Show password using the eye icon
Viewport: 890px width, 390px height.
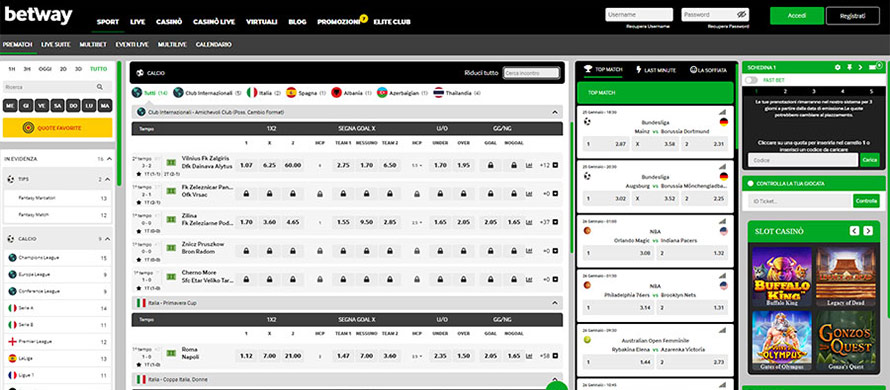741,15
